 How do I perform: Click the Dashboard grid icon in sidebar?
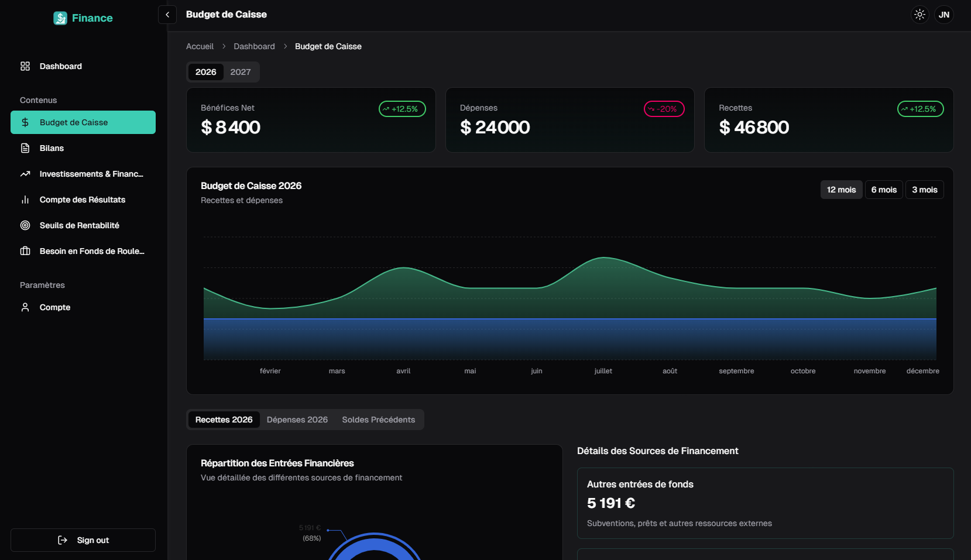(25, 66)
